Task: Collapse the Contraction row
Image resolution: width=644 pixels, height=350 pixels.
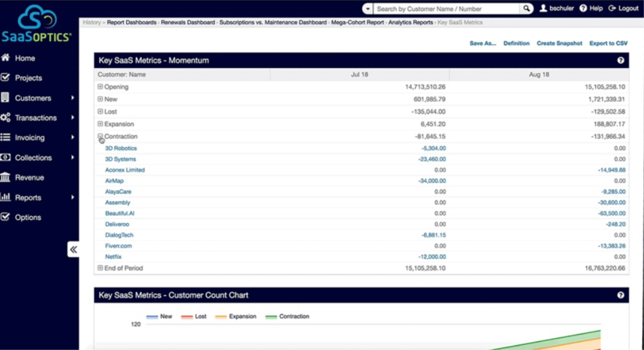Action: tap(100, 136)
